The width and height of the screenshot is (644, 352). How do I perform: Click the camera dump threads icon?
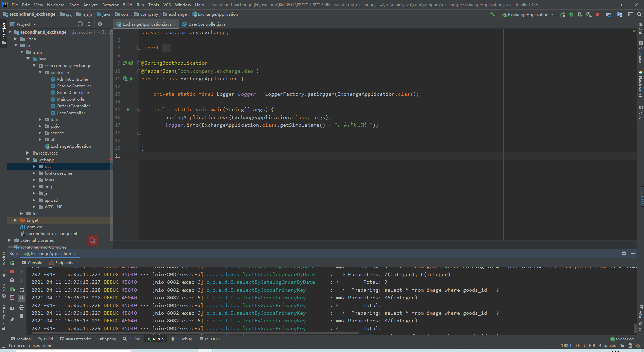pyautogui.click(x=12, y=280)
